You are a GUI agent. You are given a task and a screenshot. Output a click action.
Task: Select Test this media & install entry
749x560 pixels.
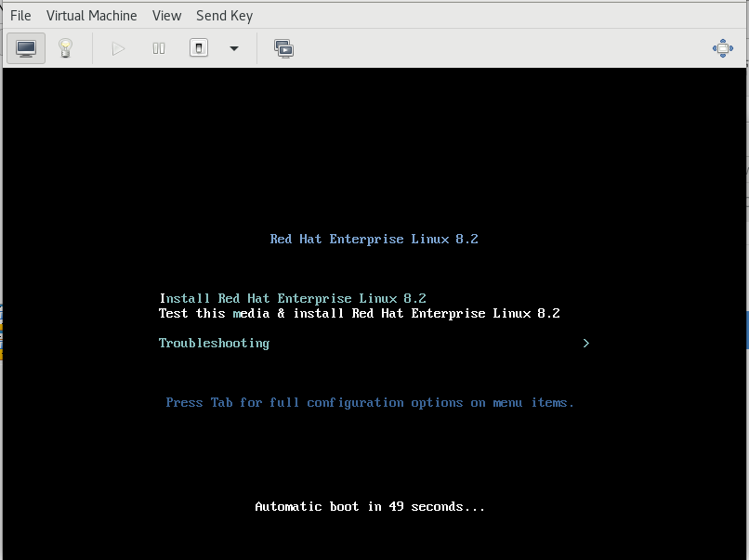click(x=360, y=313)
